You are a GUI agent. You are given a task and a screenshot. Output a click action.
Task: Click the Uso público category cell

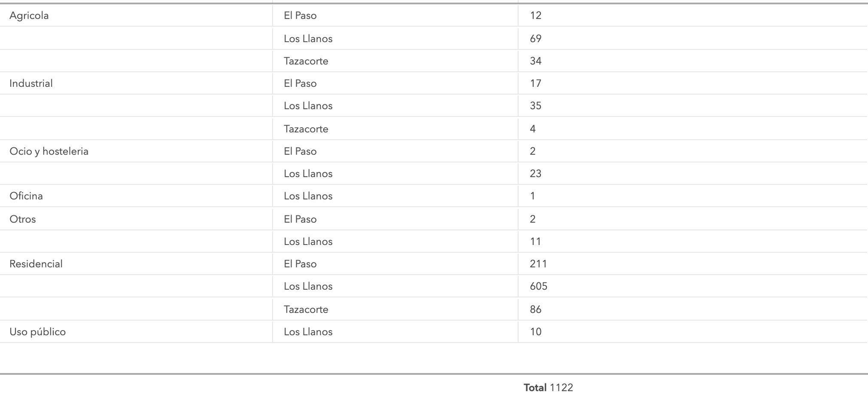37,332
